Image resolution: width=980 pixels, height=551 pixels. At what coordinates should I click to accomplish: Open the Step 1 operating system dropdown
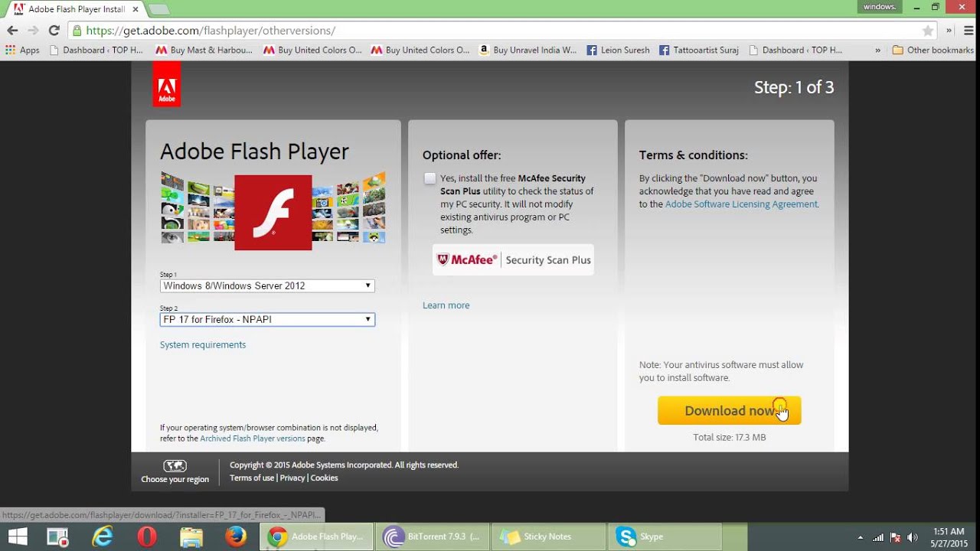click(267, 285)
